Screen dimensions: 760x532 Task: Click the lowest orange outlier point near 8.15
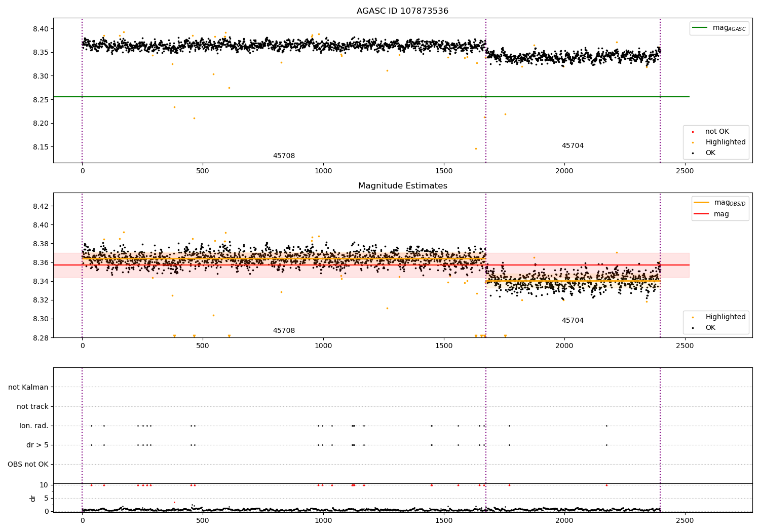(476, 148)
